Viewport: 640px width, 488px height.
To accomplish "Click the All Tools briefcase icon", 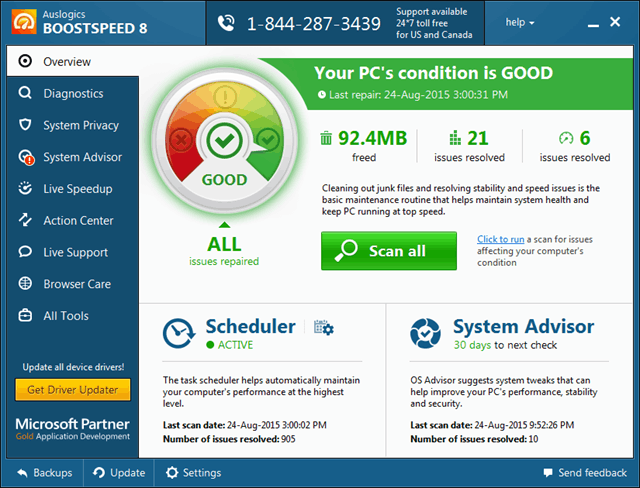I will click(x=25, y=315).
